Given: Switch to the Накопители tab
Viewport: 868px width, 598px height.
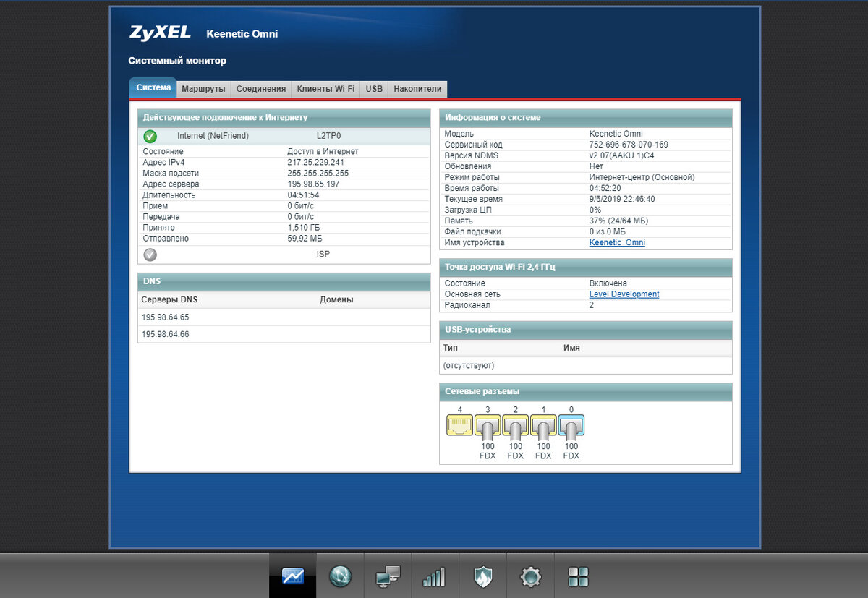Looking at the screenshot, I should (x=417, y=89).
